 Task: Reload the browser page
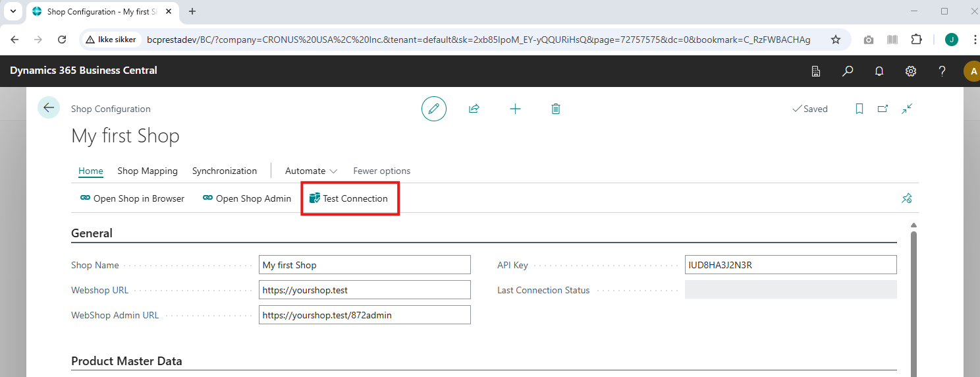[x=62, y=40]
